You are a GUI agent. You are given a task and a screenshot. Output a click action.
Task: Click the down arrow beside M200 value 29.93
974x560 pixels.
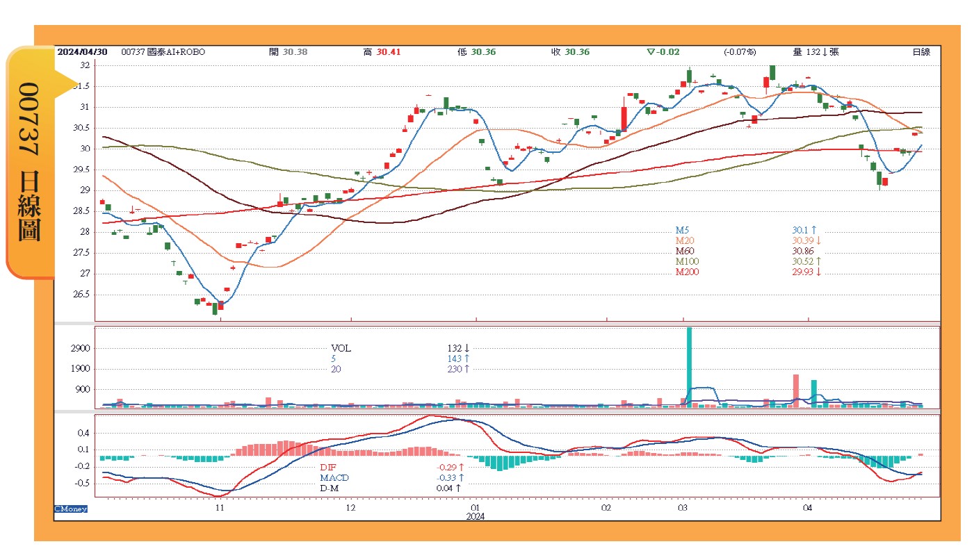(818, 272)
